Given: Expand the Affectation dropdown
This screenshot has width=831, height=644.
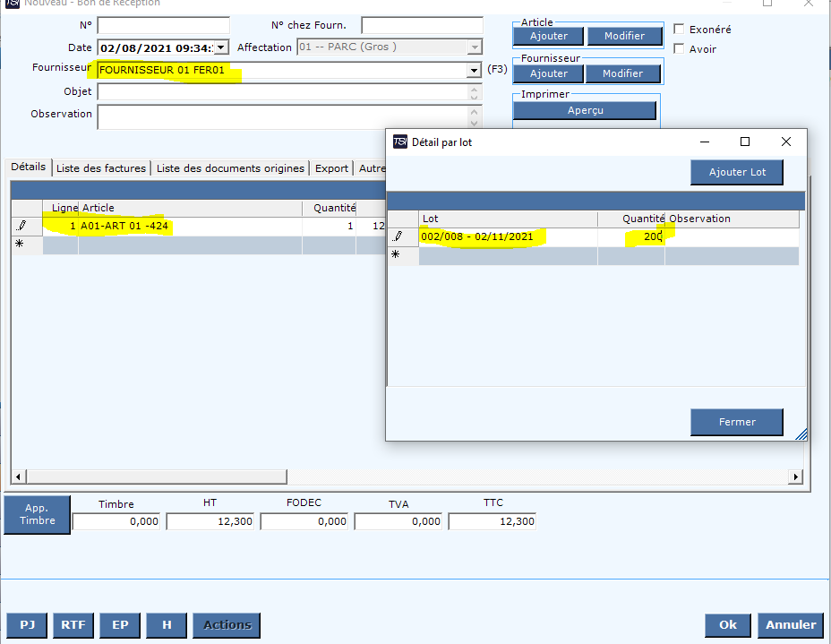Looking at the screenshot, I should click(x=475, y=47).
